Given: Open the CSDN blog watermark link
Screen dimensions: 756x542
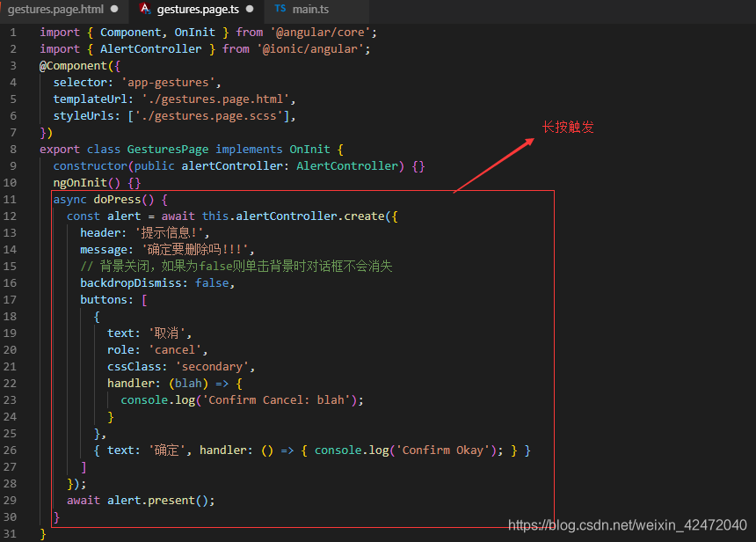Looking at the screenshot, I should point(628,525).
